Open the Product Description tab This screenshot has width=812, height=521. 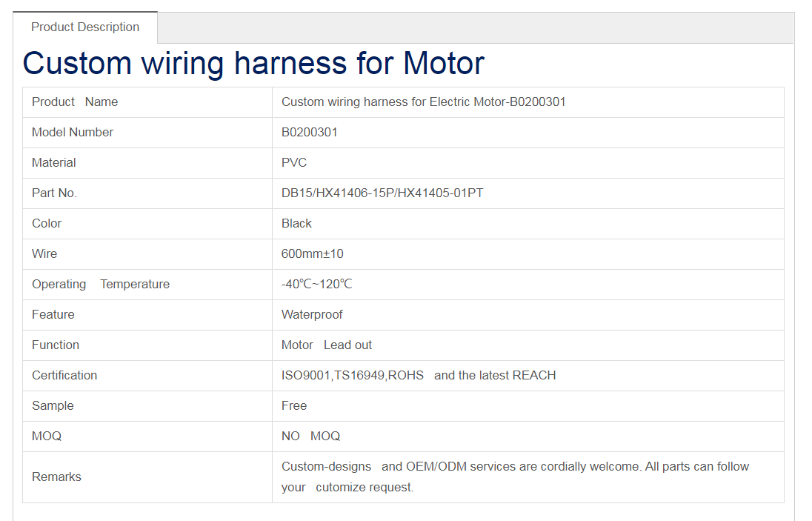(85, 27)
